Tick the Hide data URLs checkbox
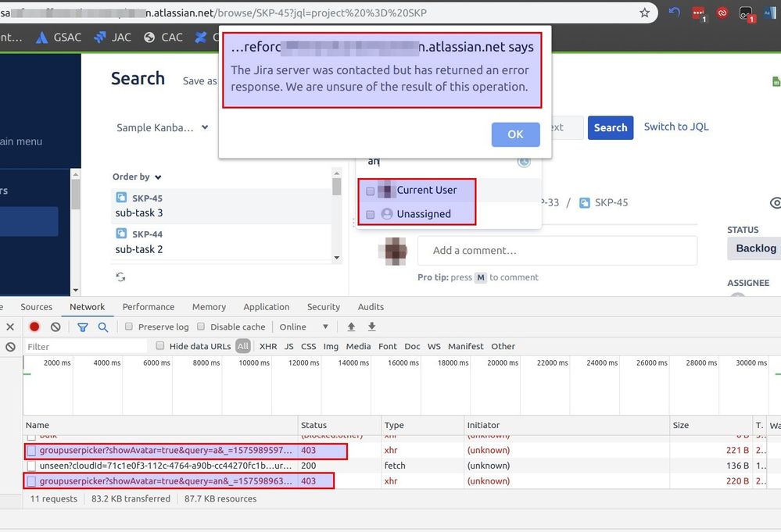781x532 pixels. point(160,345)
